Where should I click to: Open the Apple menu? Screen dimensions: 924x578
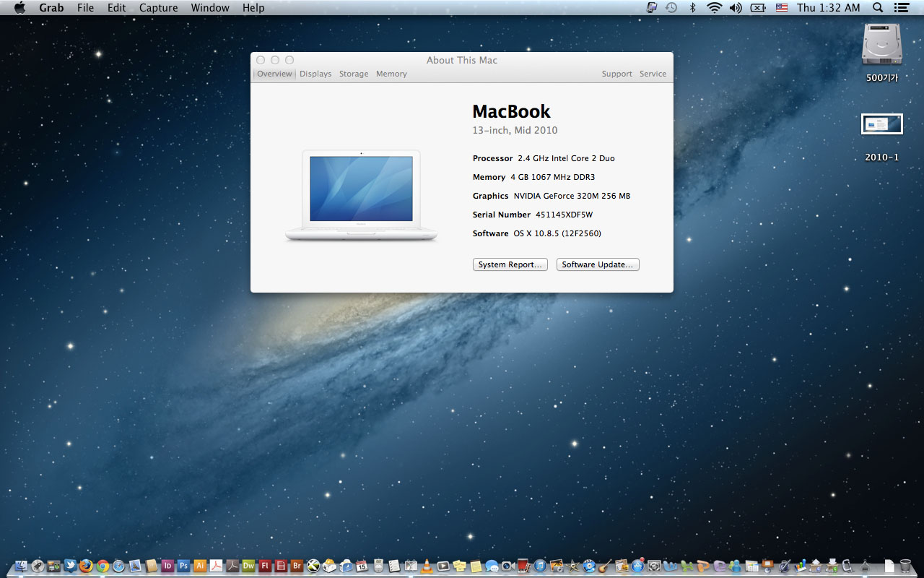[x=19, y=8]
